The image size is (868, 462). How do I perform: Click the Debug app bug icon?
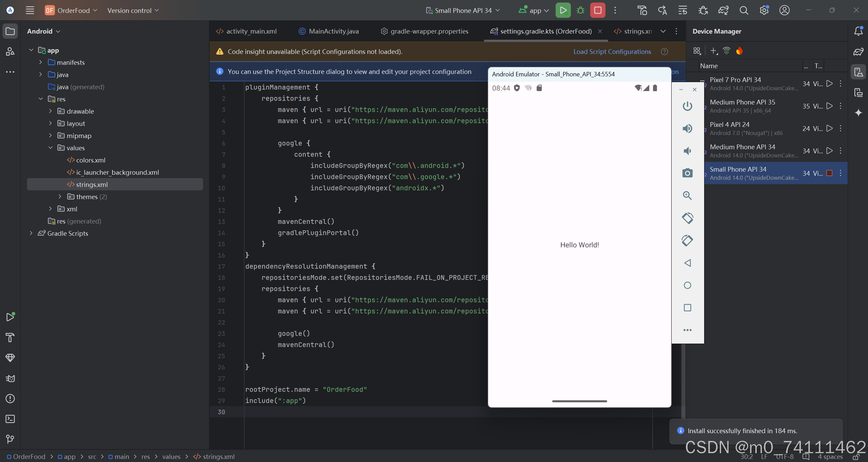(580, 10)
